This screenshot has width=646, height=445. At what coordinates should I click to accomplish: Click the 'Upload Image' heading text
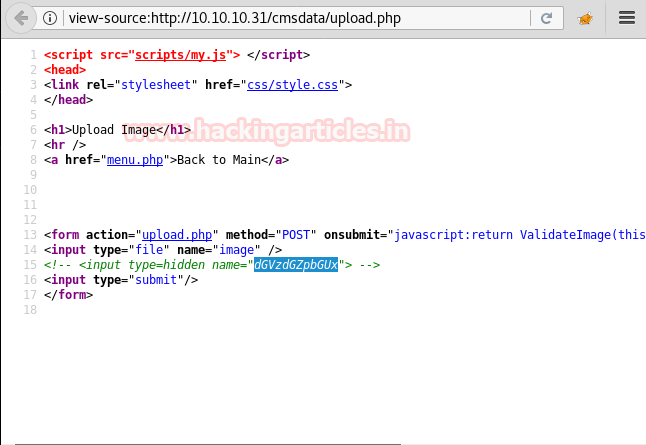[x=114, y=130]
